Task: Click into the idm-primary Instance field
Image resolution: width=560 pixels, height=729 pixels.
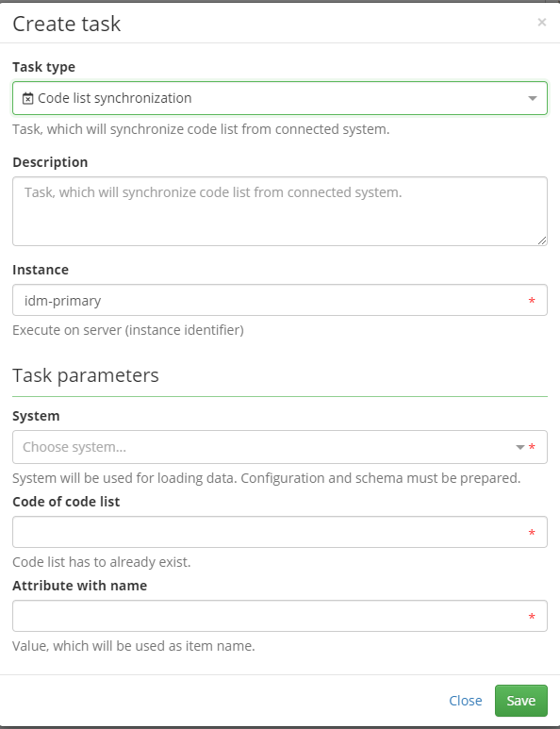Action: 280,300
